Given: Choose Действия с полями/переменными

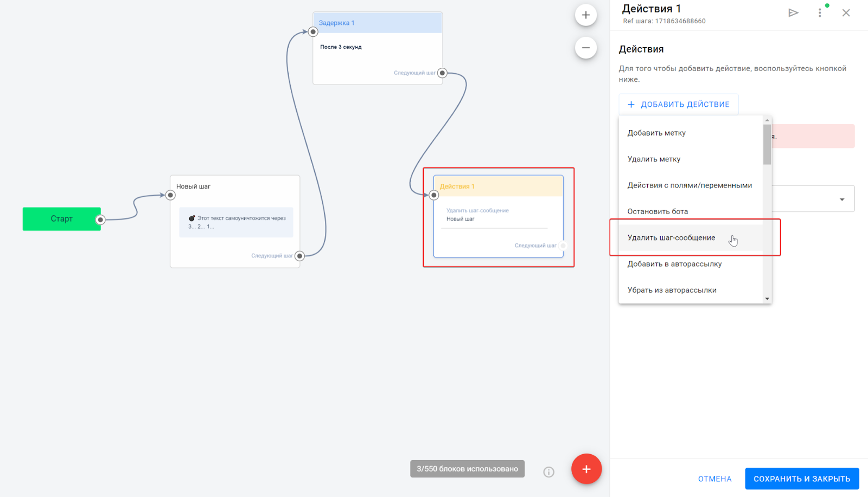Looking at the screenshot, I should point(690,185).
